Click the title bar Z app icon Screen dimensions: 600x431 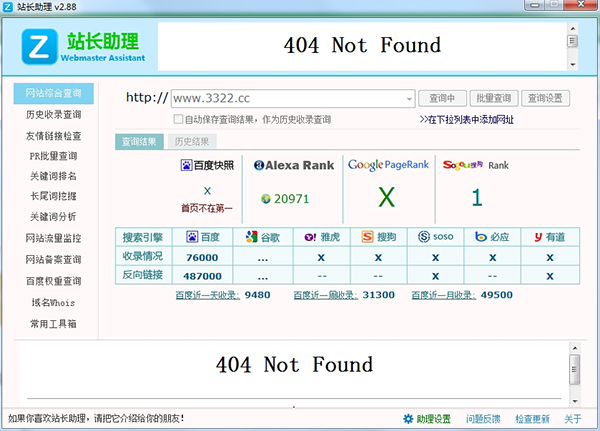[x=8, y=7]
